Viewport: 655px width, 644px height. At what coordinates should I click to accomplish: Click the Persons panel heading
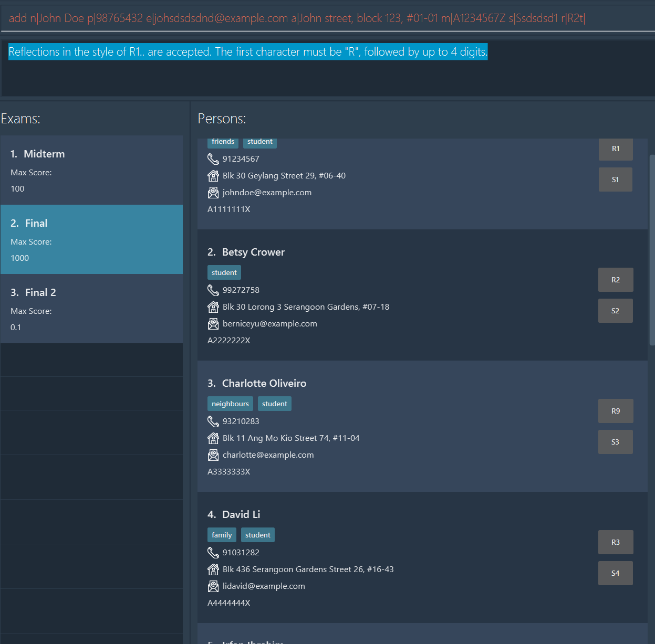[222, 119]
